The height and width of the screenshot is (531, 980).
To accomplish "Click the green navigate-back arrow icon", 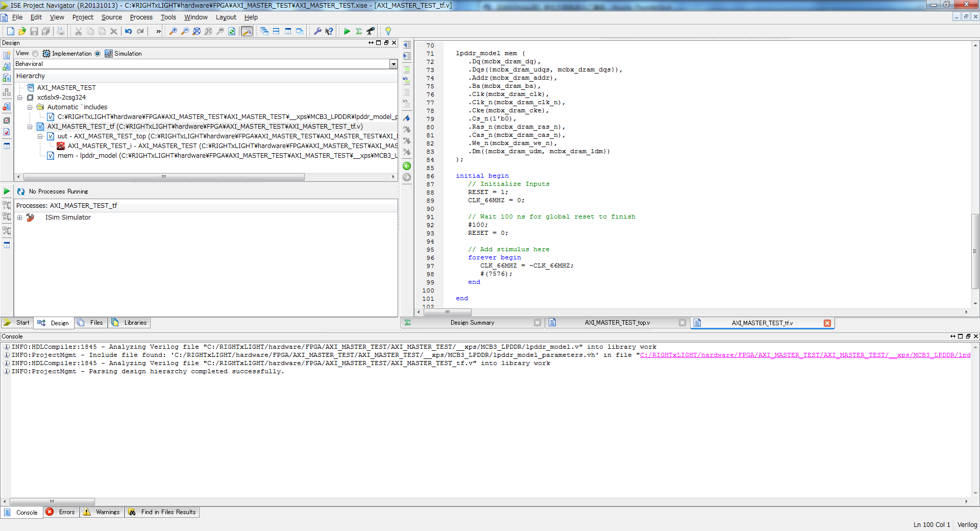I will coord(407,166).
